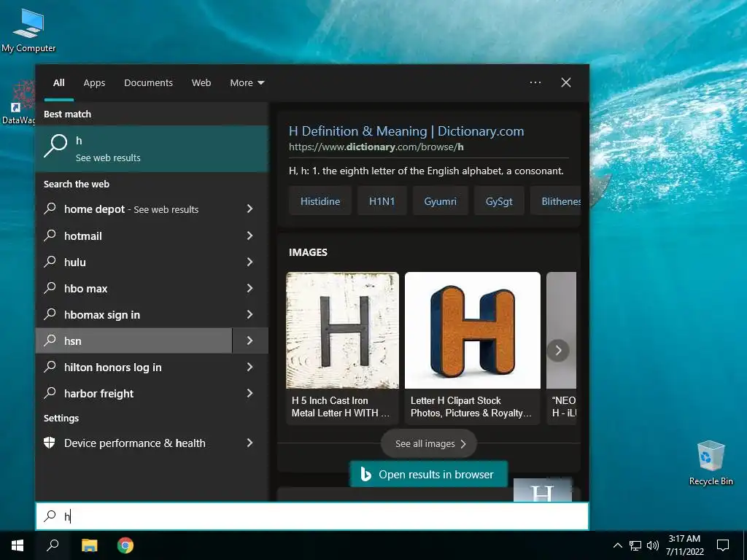Screen dimensions: 747x560
Task: Expand the home depot suggestion arrow
Action: 250,209
